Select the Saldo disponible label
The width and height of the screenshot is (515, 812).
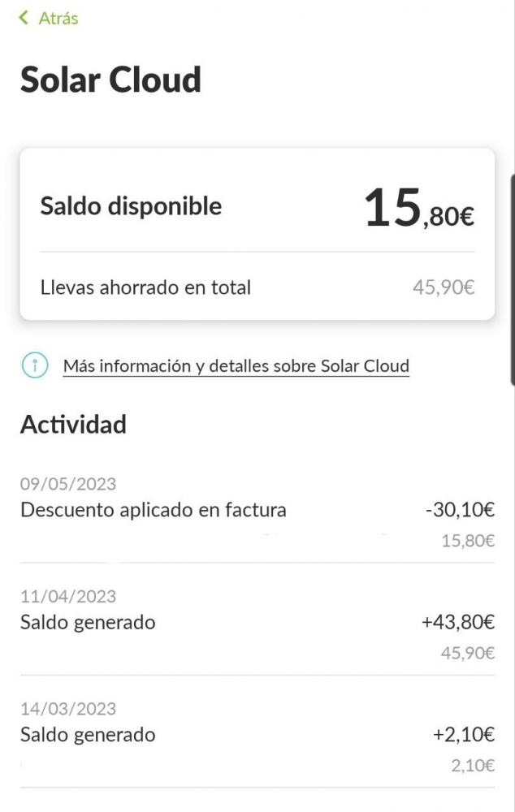pyautogui.click(x=131, y=206)
